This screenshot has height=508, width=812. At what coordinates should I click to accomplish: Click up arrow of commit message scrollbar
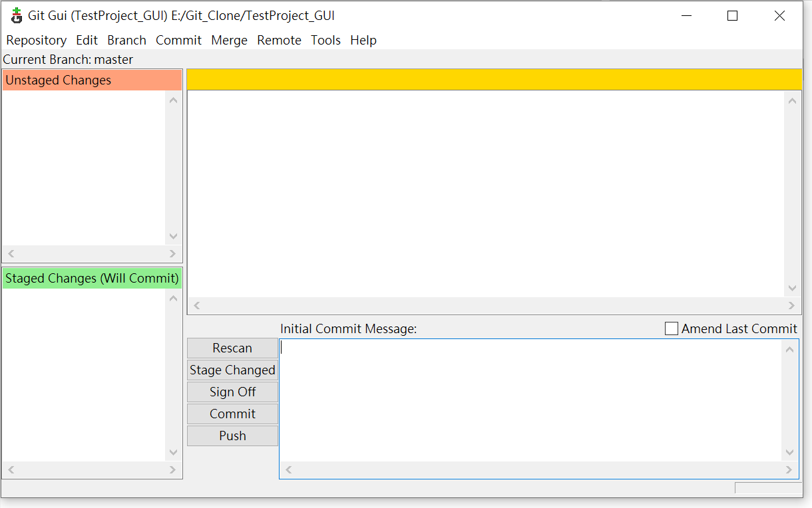point(790,349)
